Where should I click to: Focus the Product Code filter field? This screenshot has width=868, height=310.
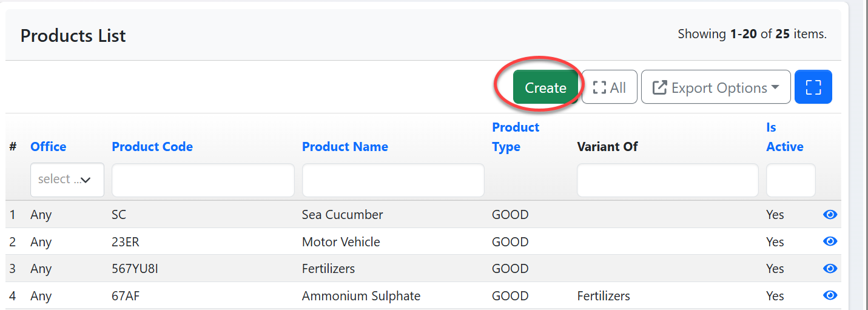[x=203, y=180]
